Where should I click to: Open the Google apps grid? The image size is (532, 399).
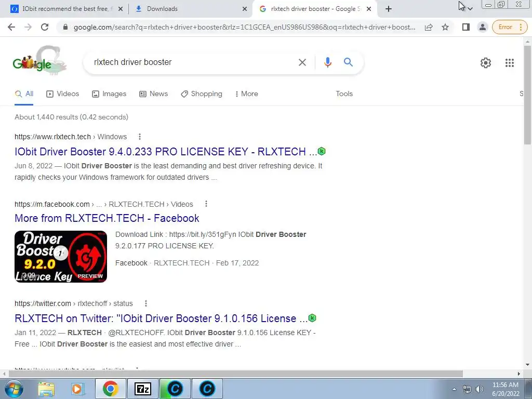pyautogui.click(x=510, y=63)
